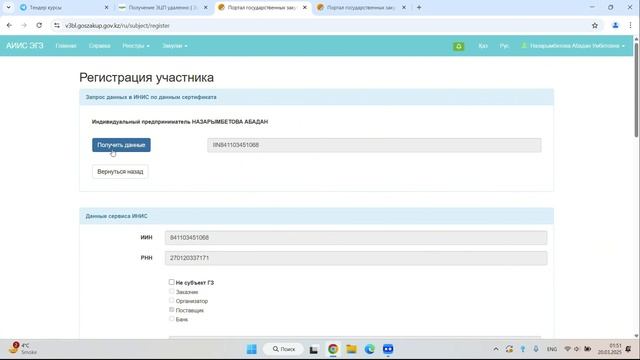Switch the site language to Каз
Screen dimensions: 640x360
[483, 46]
